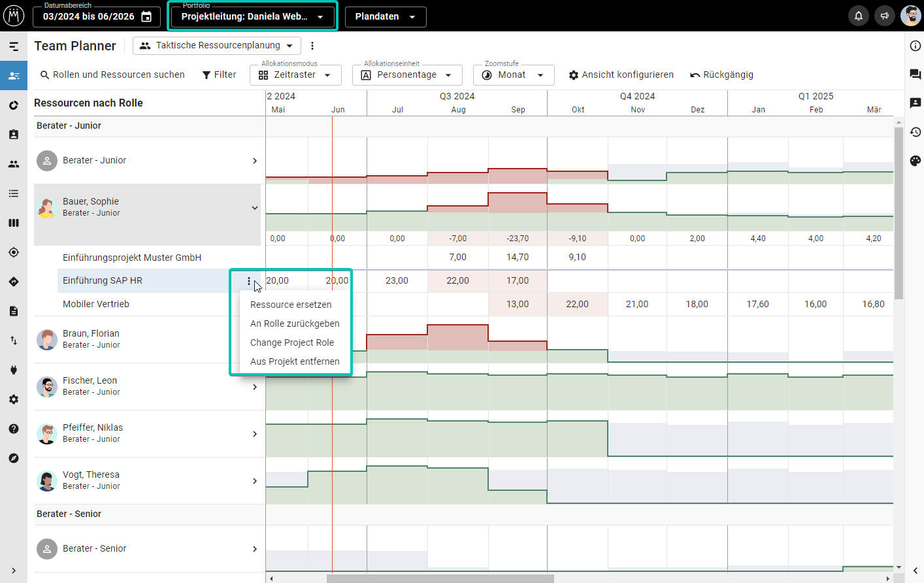The height and width of the screenshot is (583, 924).
Task: Open the up-down swap arrows sidebar icon
Action: pos(14,341)
